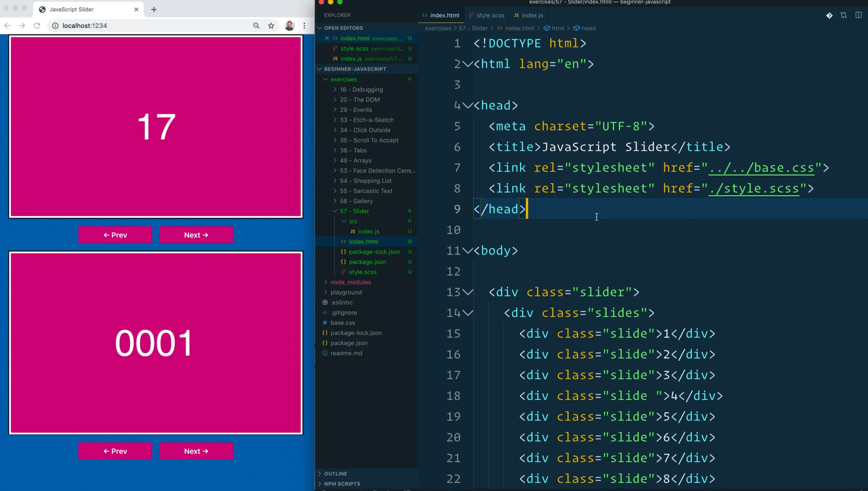
Task: Collapse the head tag fold arrow
Action: coord(468,106)
